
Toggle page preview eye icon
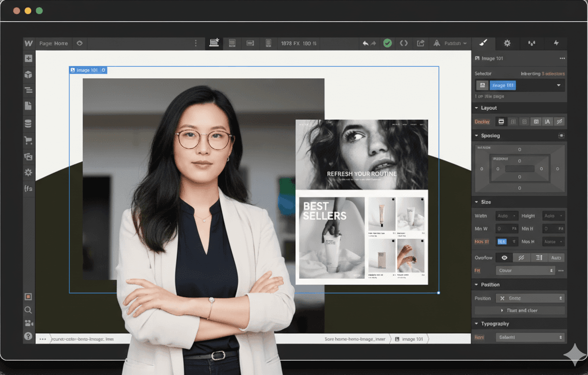tap(80, 43)
